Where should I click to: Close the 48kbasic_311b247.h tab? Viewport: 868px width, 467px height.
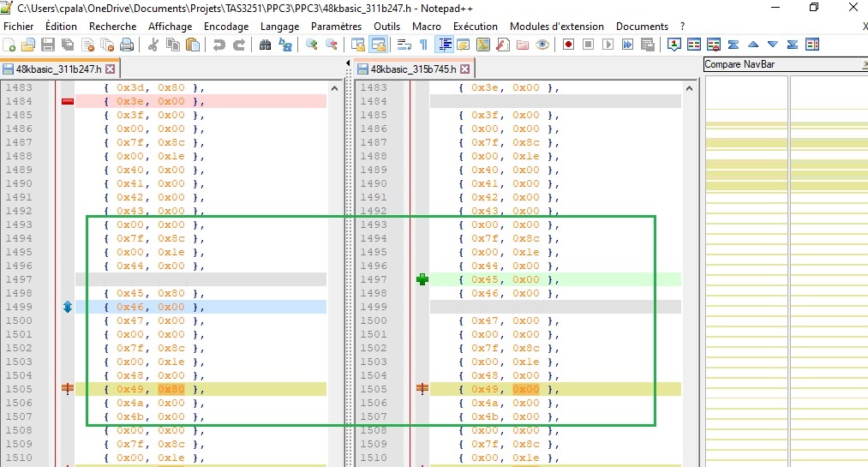pos(111,69)
